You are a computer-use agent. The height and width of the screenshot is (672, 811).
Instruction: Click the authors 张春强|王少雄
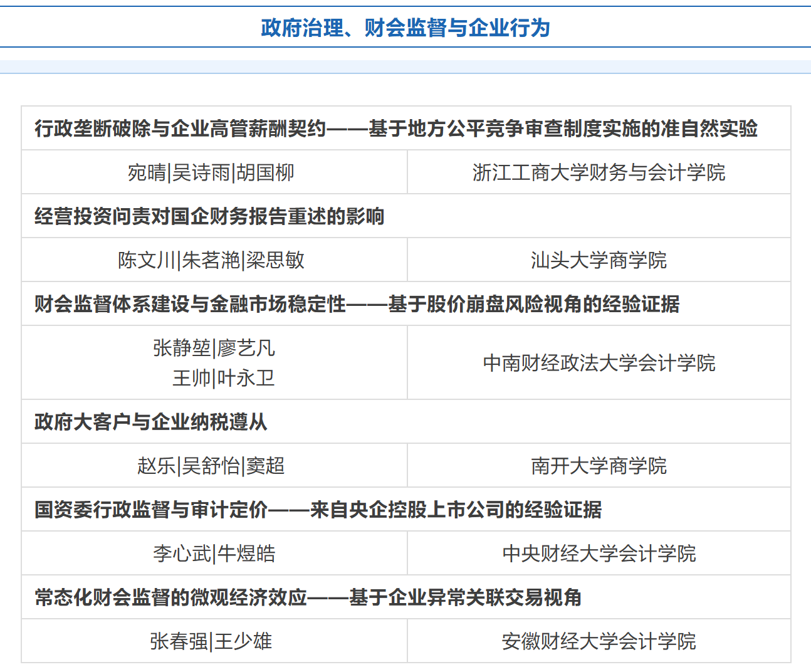211,641
